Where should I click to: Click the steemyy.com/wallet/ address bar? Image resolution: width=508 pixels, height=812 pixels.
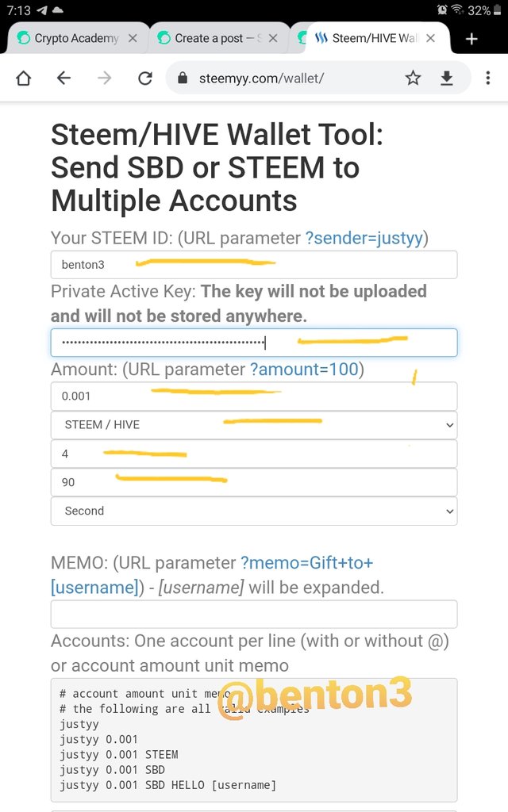click(261, 79)
